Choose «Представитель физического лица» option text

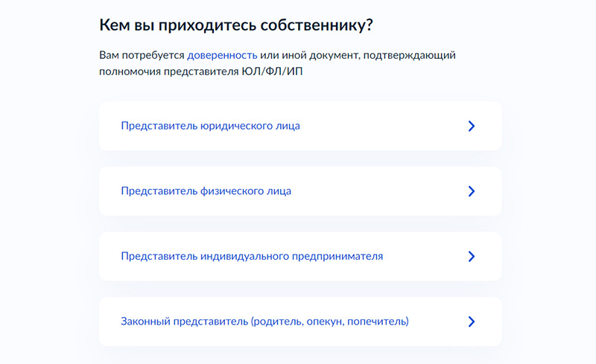[x=206, y=191]
